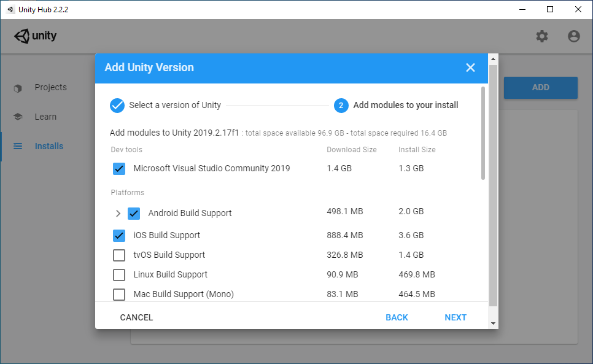Click the outer dialog scrollbar thumb

(x=493, y=185)
